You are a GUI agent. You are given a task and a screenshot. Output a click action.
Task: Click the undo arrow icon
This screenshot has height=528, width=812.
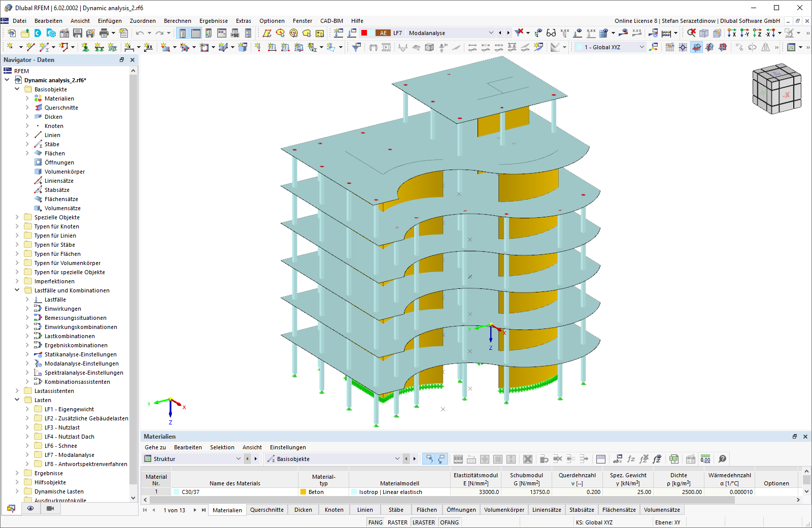(140, 33)
